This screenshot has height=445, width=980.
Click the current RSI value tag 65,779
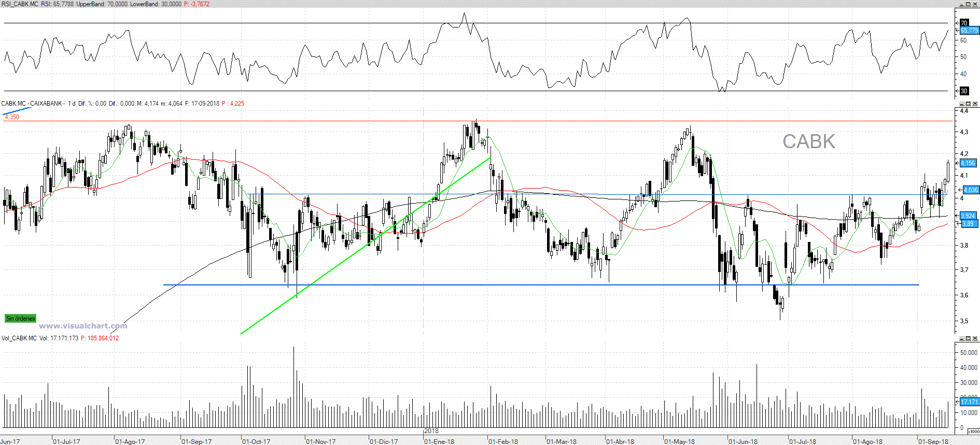point(969,31)
